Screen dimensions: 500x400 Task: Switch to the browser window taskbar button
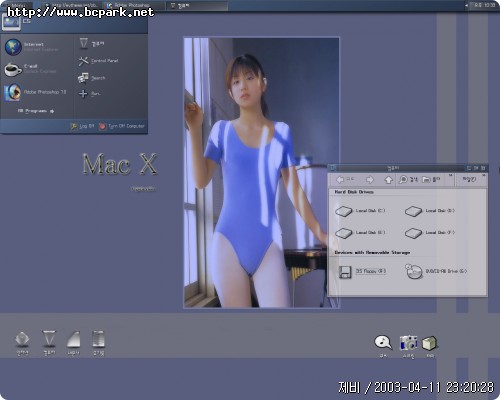(x=71, y=5)
